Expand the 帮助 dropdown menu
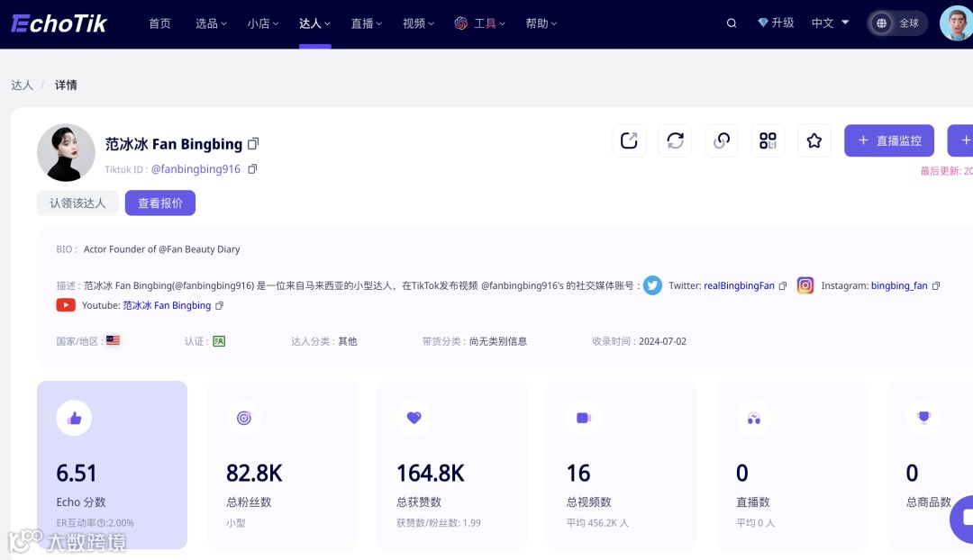Screen dimensions: 973x560 click(541, 23)
